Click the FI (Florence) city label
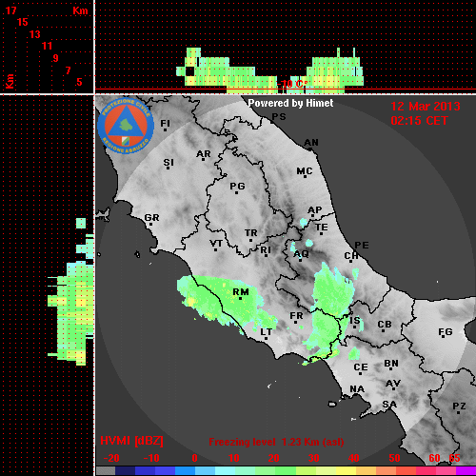The height and width of the screenshot is (476, 476). click(x=165, y=124)
